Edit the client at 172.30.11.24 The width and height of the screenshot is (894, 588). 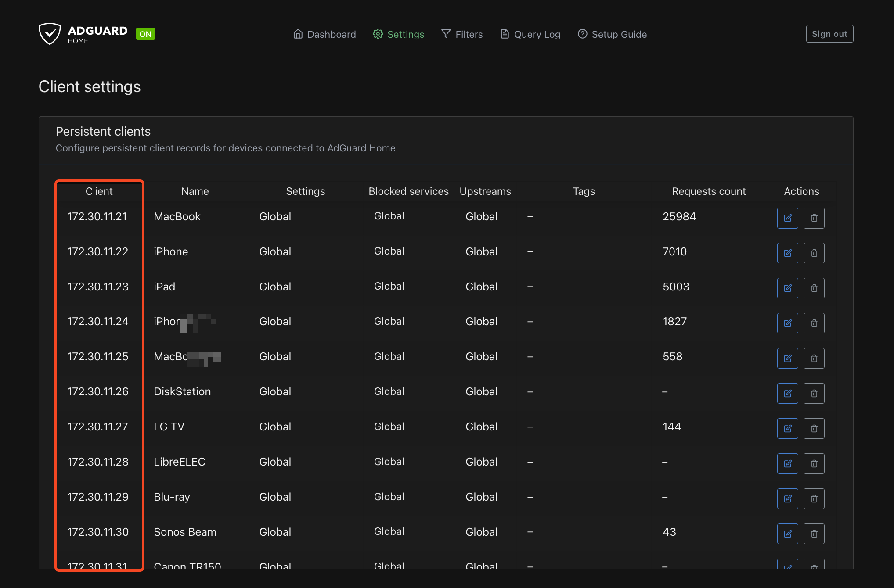click(x=787, y=323)
